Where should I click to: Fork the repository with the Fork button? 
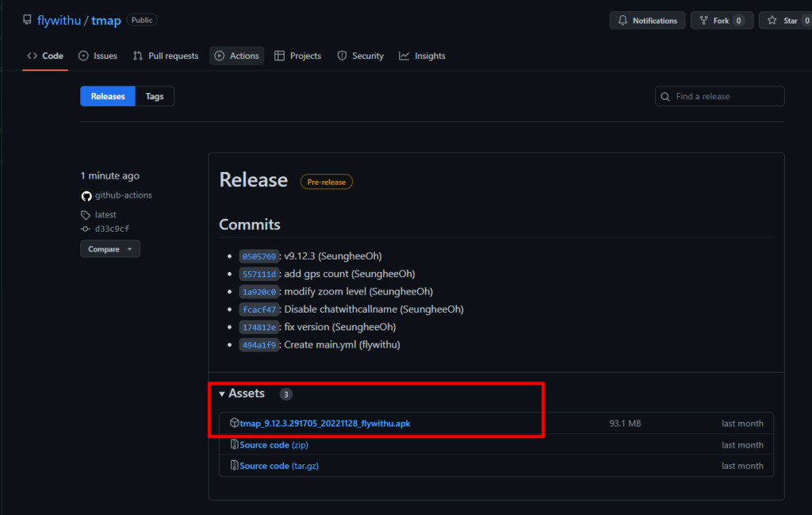tap(720, 21)
